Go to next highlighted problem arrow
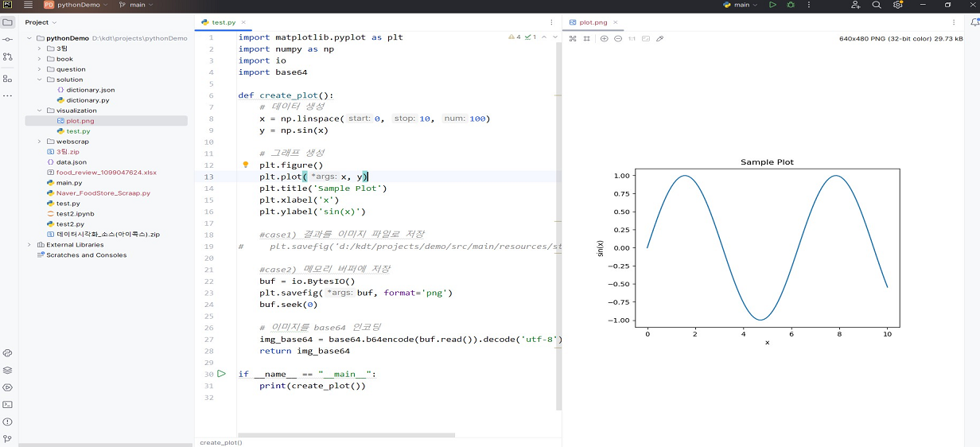The image size is (980, 447). point(554,37)
